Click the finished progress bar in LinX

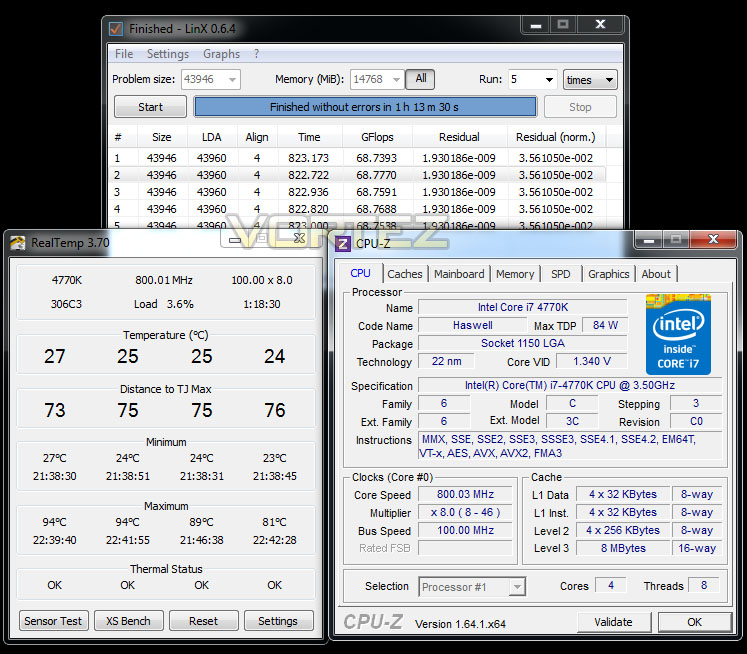[x=364, y=107]
